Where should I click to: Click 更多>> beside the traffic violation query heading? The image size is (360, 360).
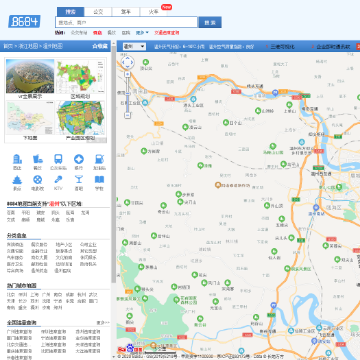click(x=103, y=323)
